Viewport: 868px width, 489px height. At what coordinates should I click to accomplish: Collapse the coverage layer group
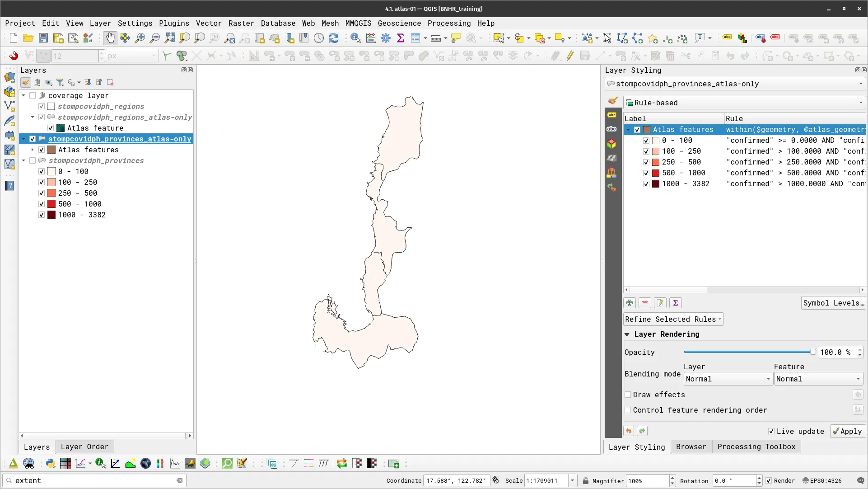point(23,95)
